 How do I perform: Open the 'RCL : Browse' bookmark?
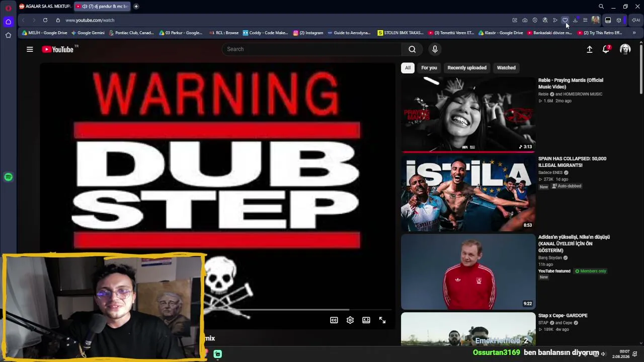[223, 33]
